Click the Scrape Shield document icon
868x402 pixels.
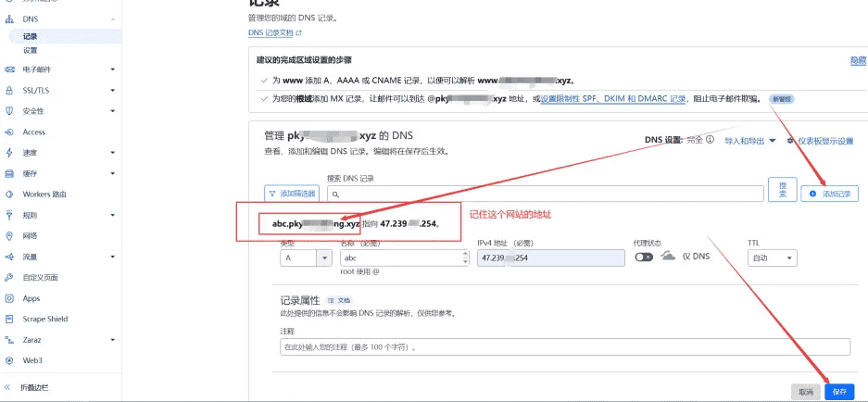pos(9,319)
